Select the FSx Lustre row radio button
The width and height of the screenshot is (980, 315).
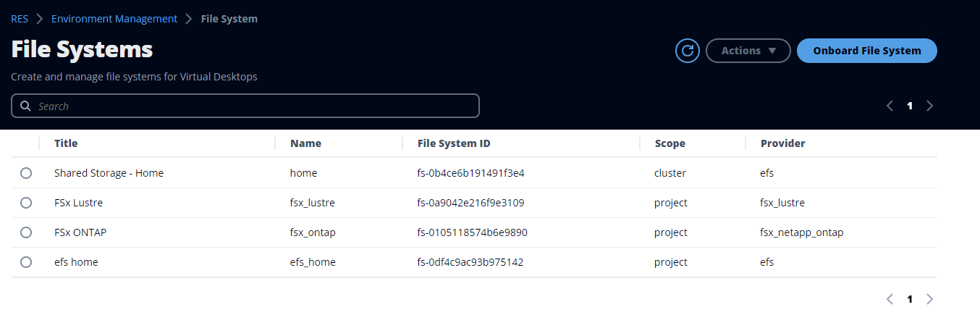[26, 203]
